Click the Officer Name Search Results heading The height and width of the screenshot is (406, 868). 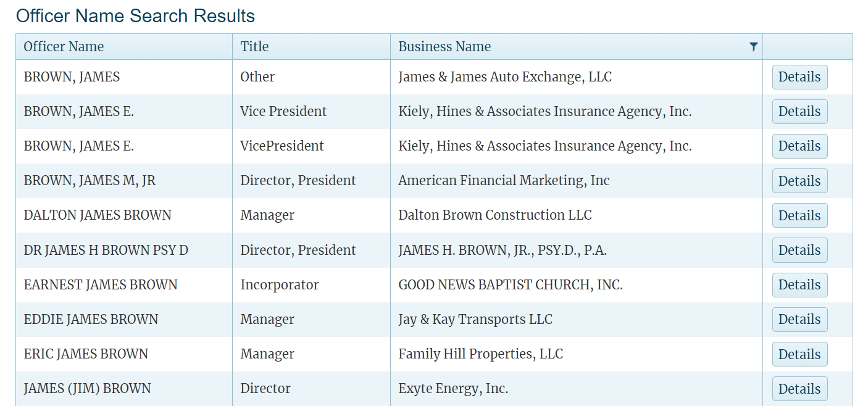136,15
